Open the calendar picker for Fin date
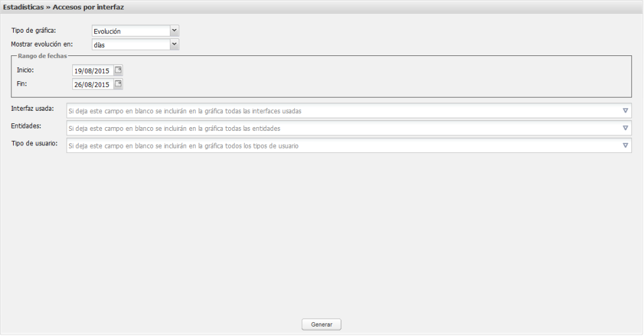This screenshot has width=644, height=336. pyautogui.click(x=118, y=84)
